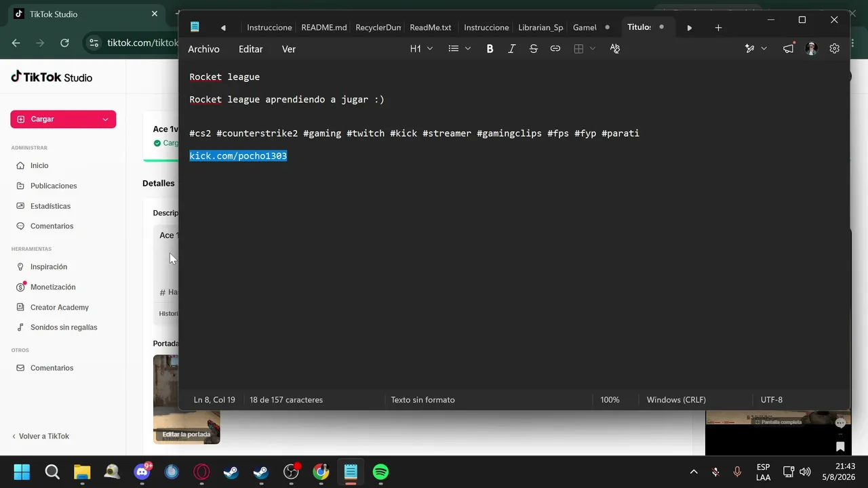The width and height of the screenshot is (868, 488).
Task: Open Spotify from the taskbar
Action: click(380, 472)
